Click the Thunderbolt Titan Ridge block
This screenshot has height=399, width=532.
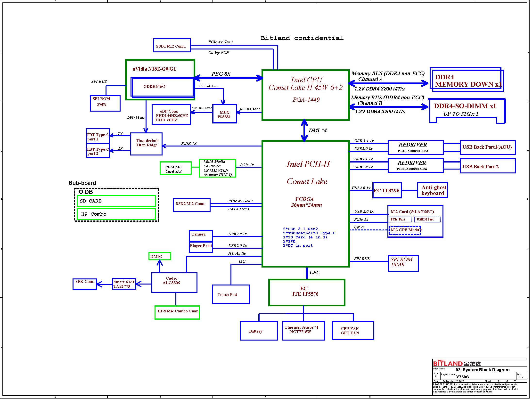[146, 144]
